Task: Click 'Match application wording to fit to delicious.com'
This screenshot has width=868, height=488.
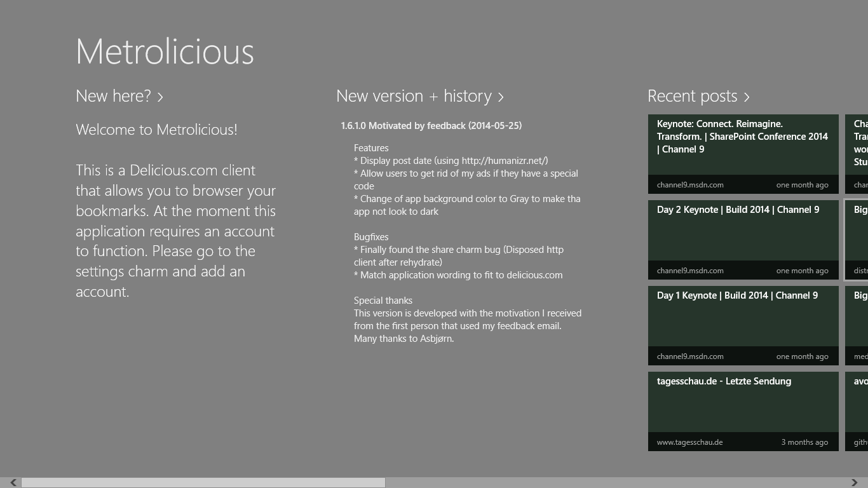Action: (x=458, y=275)
